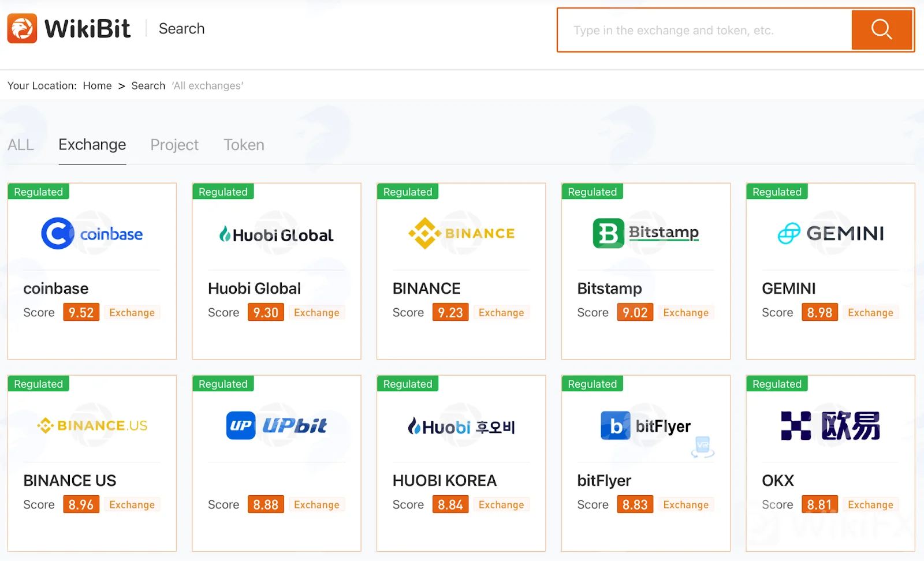Image resolution: width=924 pixels, height=561 pixels.
Task: Select the BINANCE logo image
Action: (x=461, y=233)
